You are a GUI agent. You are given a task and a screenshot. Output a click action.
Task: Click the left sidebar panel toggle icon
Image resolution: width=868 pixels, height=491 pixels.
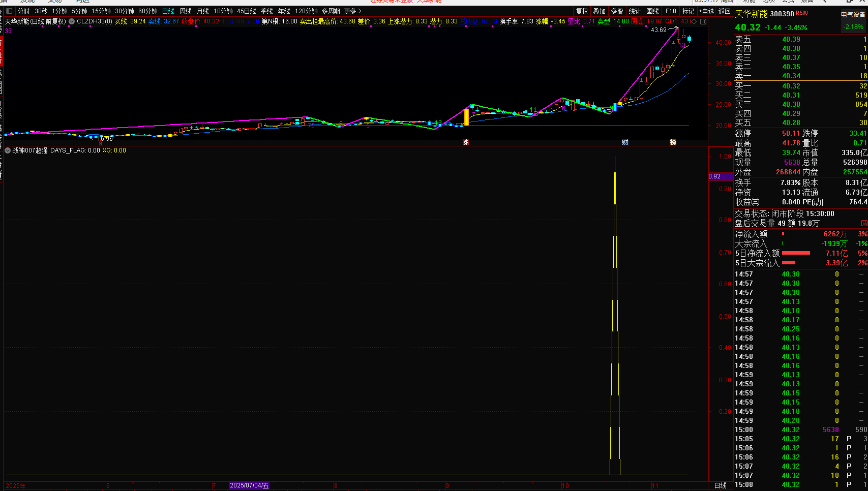click(9, 11)
